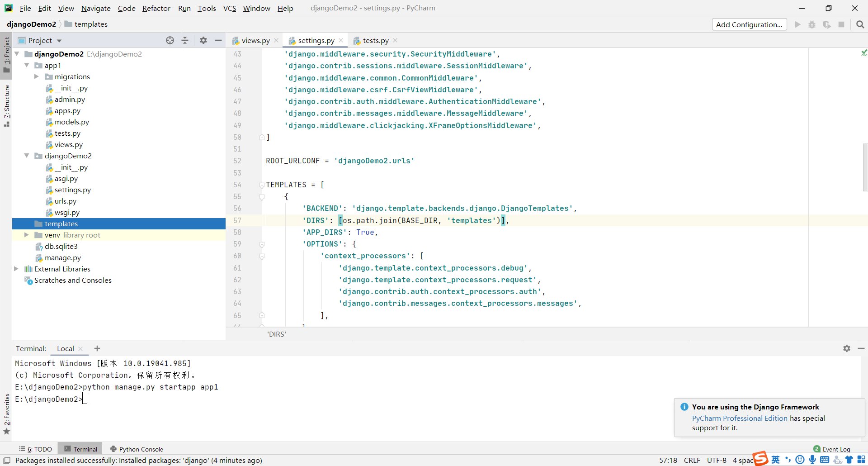Open the File menu
Screen dimensions: 868x466
coord(25,8)
